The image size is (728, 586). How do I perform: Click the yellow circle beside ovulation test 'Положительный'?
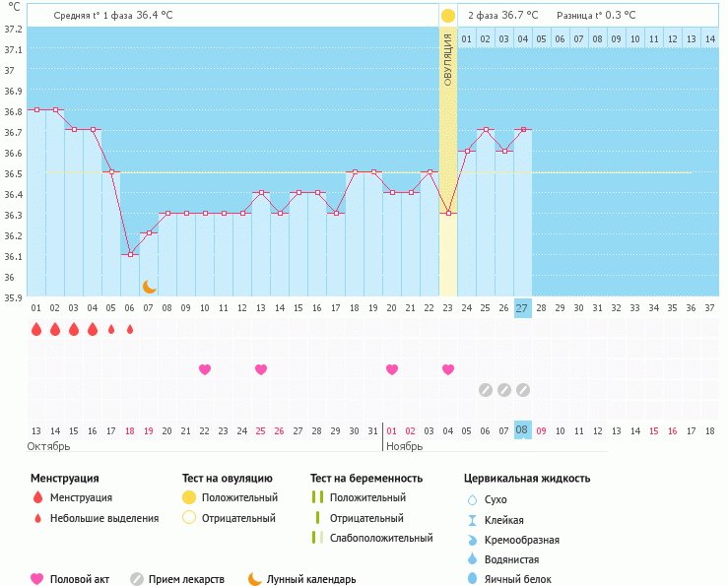[x=189, y=498]
